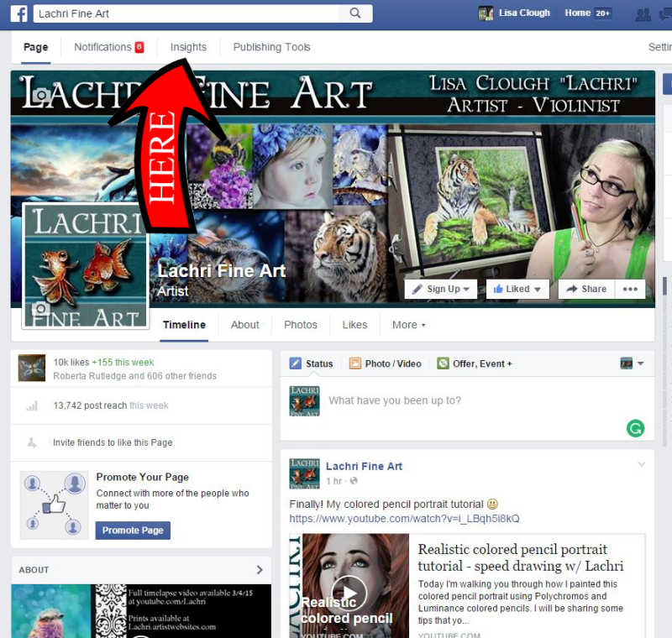Click the Offer, Event icon
672x638 pixels.
[x=443, y=363]
